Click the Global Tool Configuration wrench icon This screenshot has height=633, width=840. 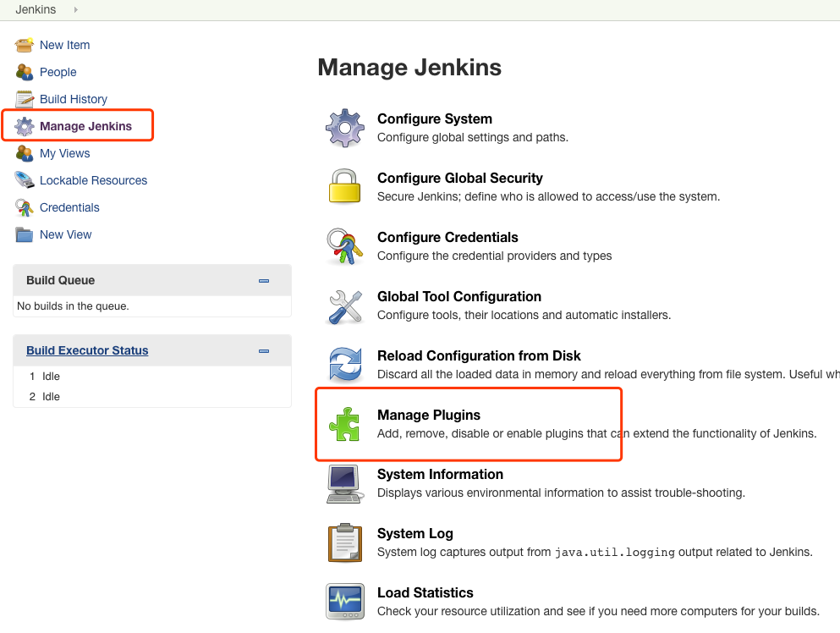[344, 305]
